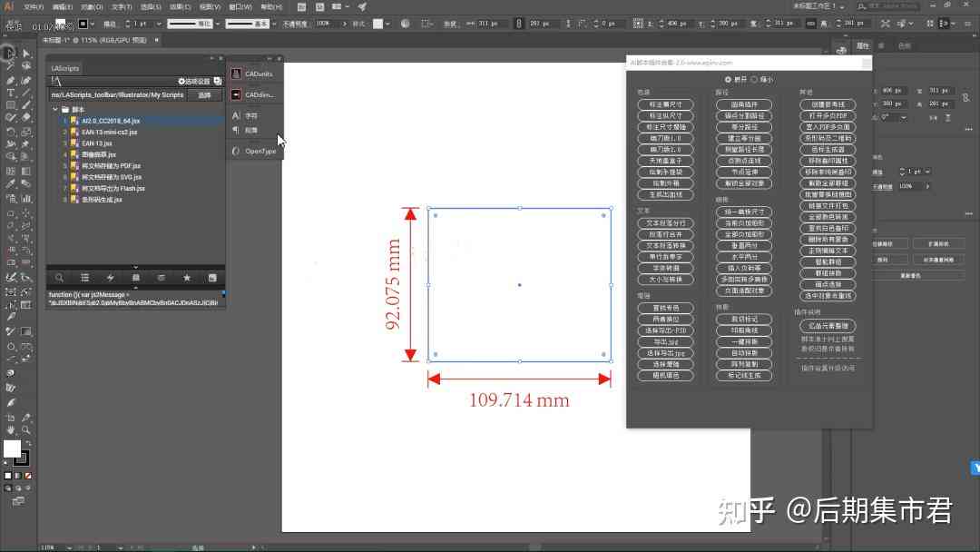Image resolution: width=980 pixels, height=552 pixels.
Task: Click the gear 选项设置 options in LAScripts
Action: coord(194,82)
